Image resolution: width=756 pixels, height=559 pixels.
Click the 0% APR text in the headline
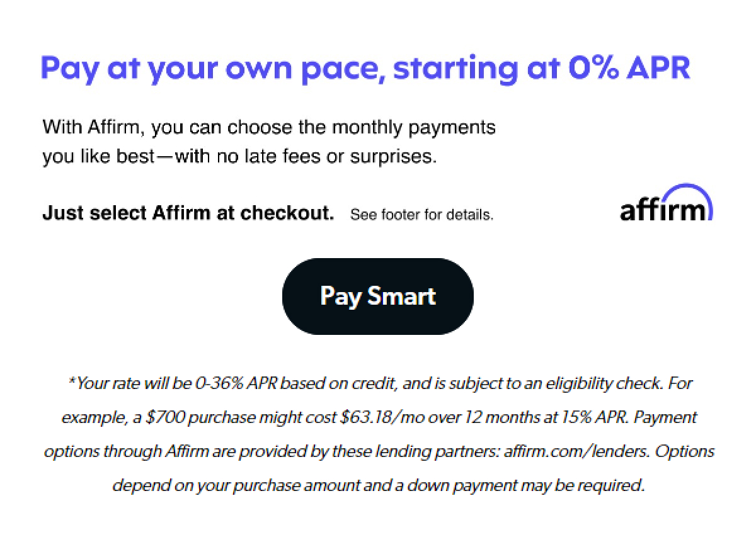[630, 67]
